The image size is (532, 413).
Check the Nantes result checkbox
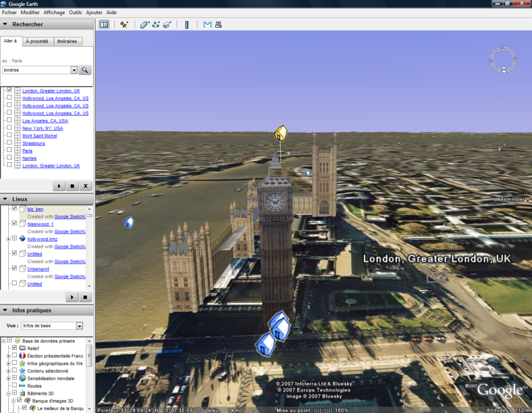click(x=9, y=157)
